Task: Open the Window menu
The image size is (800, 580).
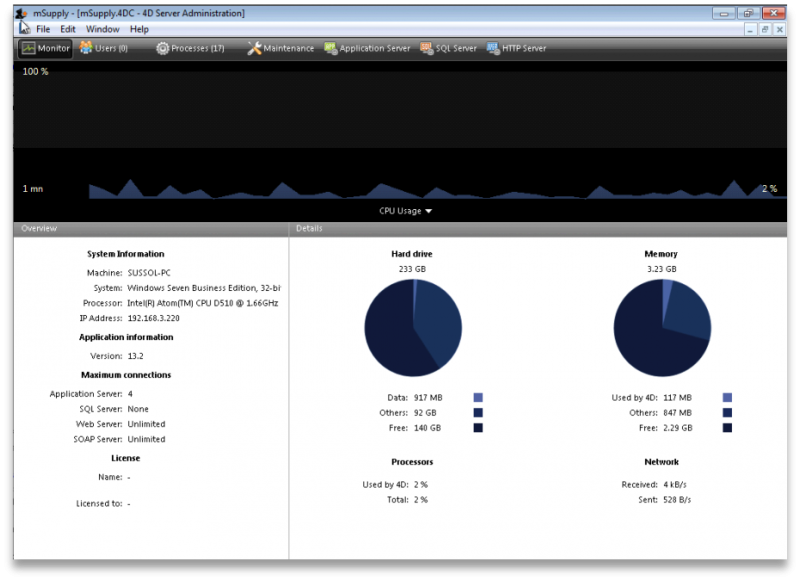Action: coord(103,29)
